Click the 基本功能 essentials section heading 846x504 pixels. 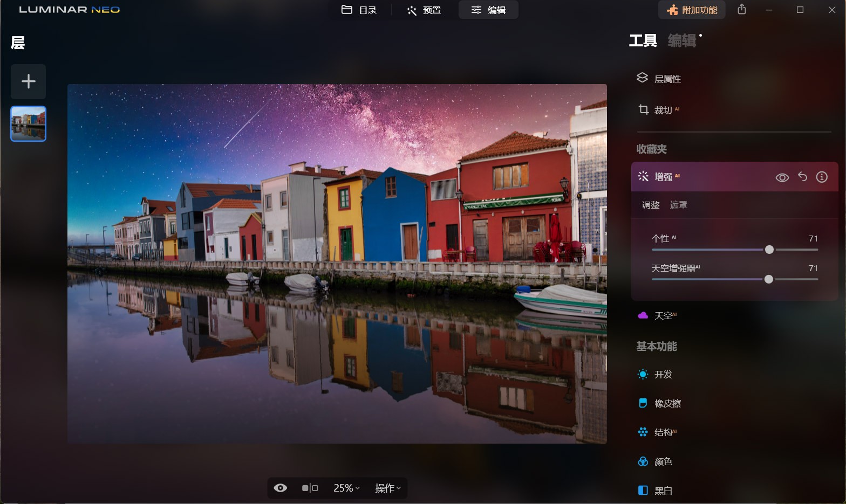[657, 347]
